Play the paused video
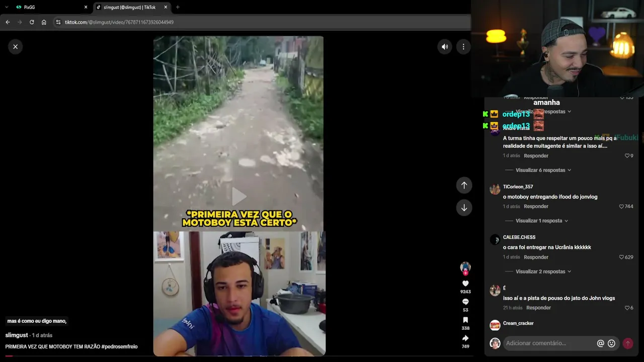 click(x=239, y=196)
